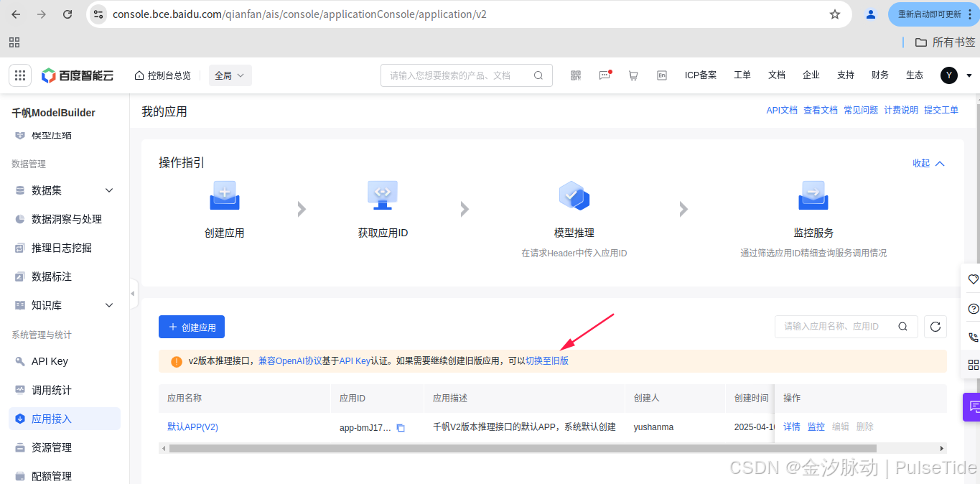Open the browser profile icon

(x=871, y=14)
